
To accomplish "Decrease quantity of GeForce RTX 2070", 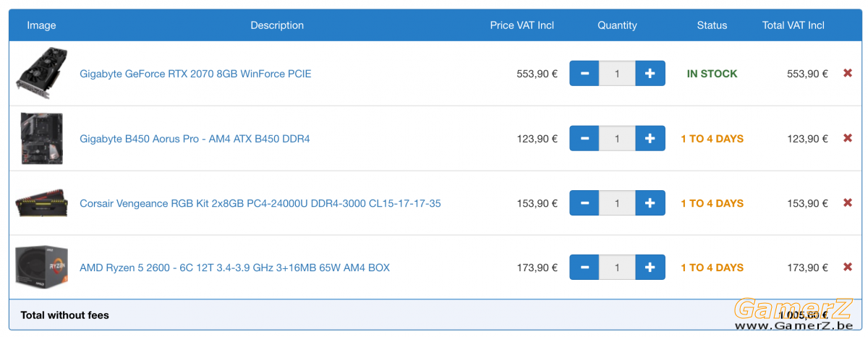I will point(584,73).
